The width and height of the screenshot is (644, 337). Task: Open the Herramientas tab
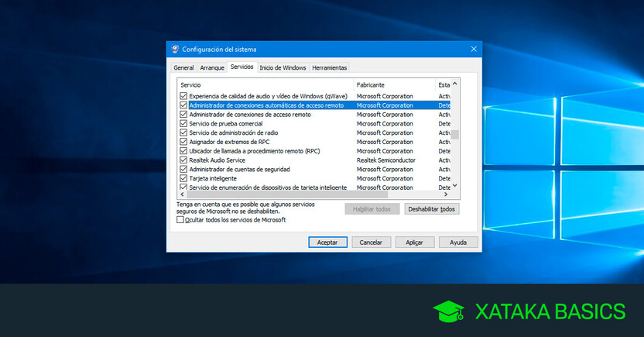(x=330, y=68)
